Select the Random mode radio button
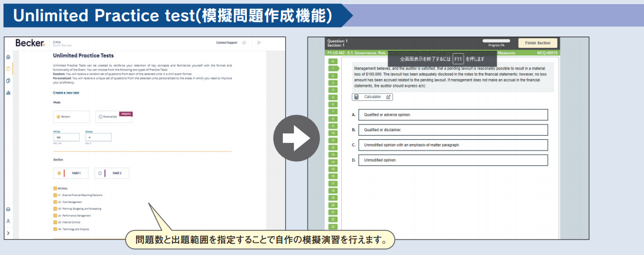The image size is (644, 255). 58,117
